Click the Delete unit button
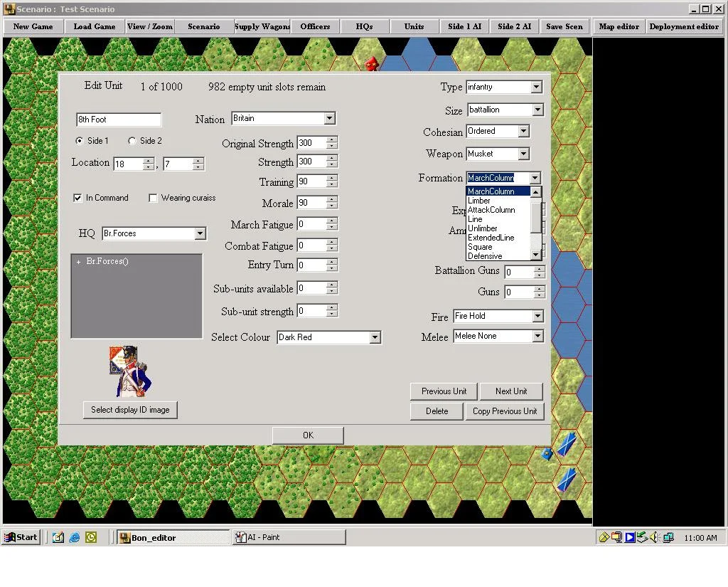This screenshot has width=728, height=587. tap(437, 411)
